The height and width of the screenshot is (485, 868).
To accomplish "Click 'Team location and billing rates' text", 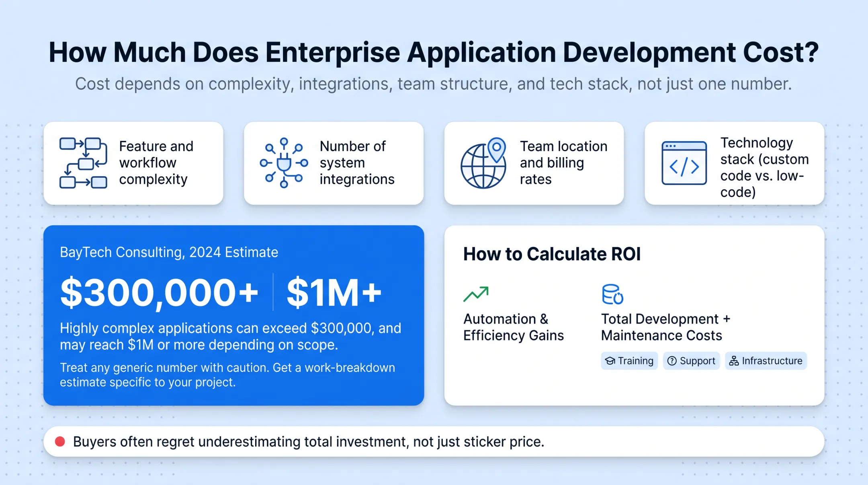I will coord(563,163).
